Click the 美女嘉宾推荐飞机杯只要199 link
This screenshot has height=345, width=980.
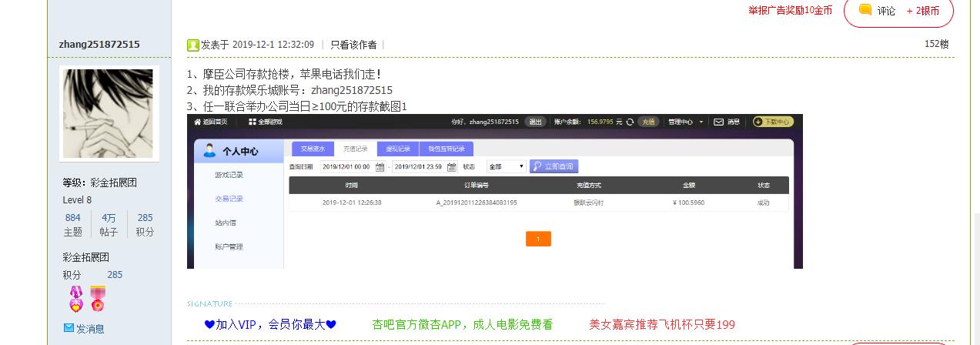tap(662, 324)
